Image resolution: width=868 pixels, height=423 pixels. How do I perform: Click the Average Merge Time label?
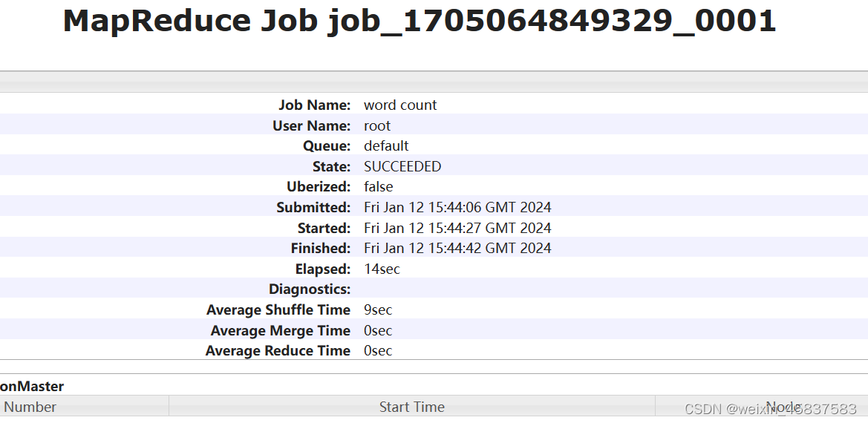pyautogui.click(x=280, y=331)
